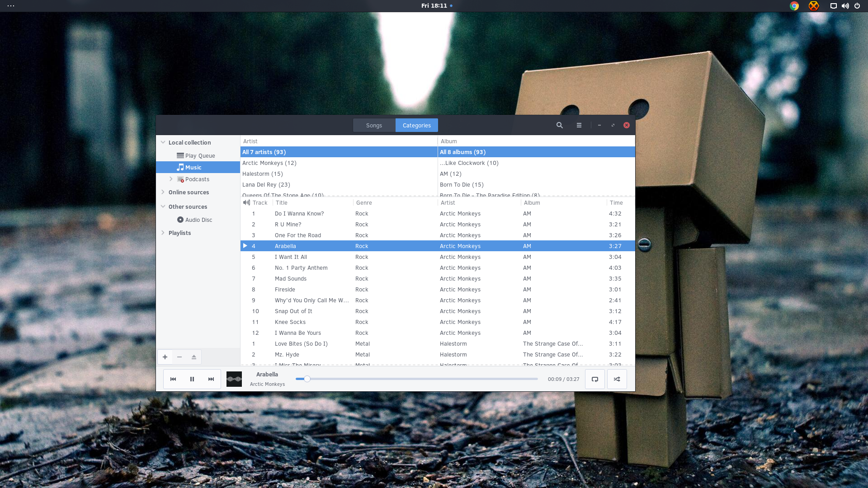
Task: Select the song Fireside
Action: coord(438,289)
